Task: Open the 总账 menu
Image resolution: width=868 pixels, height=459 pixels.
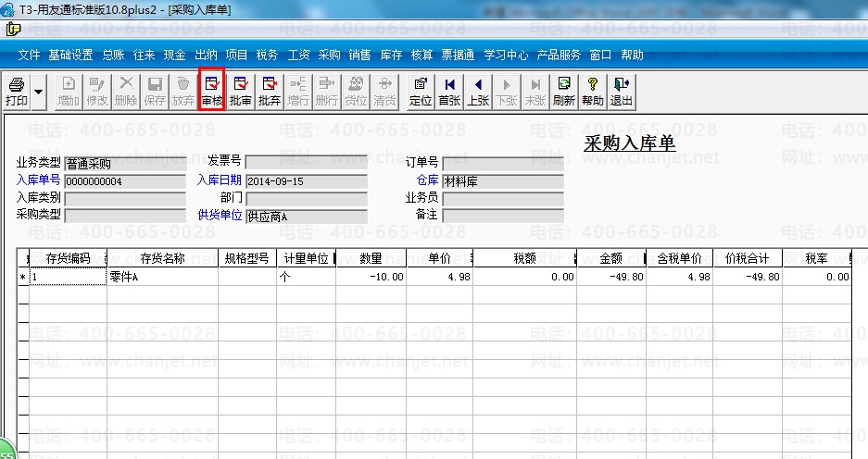Action: click(114, 55)
